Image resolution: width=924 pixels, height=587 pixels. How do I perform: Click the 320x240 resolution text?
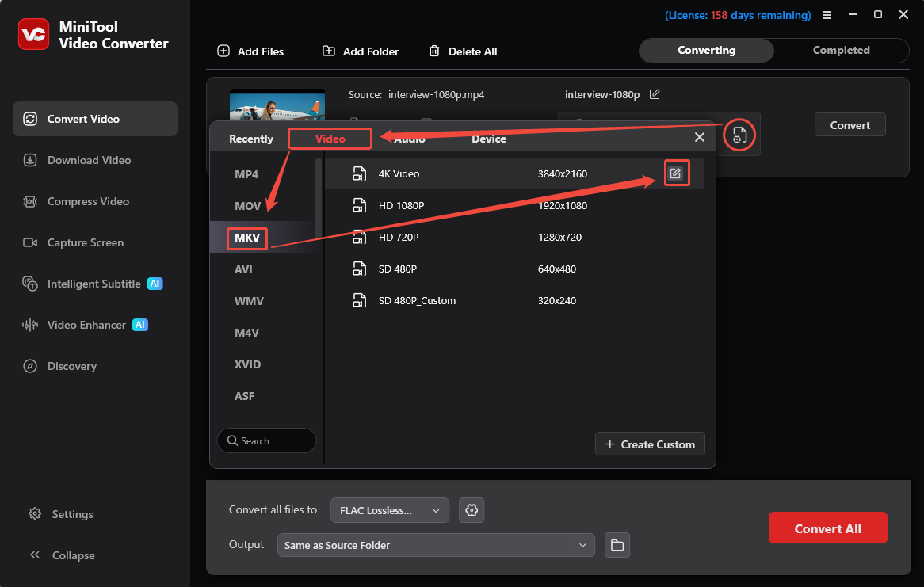click(x=557, y=301)
